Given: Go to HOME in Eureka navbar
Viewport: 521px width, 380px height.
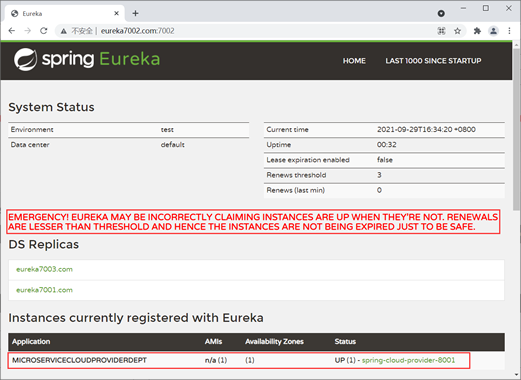Looking at the screenshot, I should coord(354,61).
